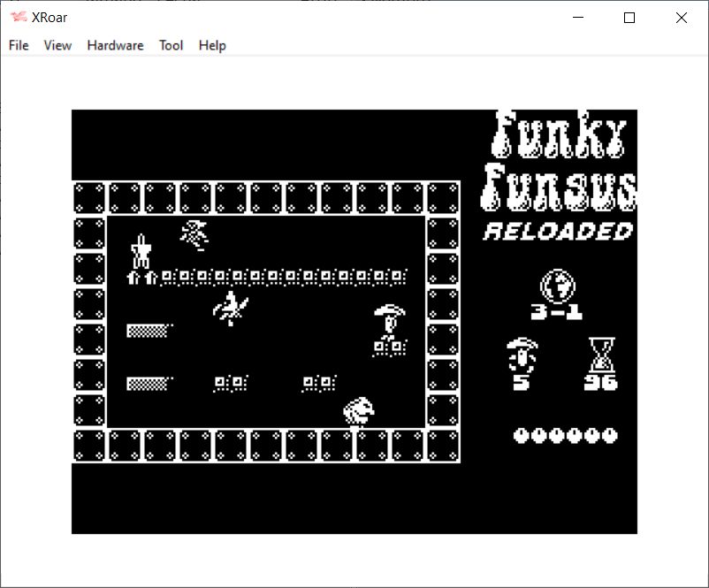Click the mushroom standing on small platform

(388, 321)
